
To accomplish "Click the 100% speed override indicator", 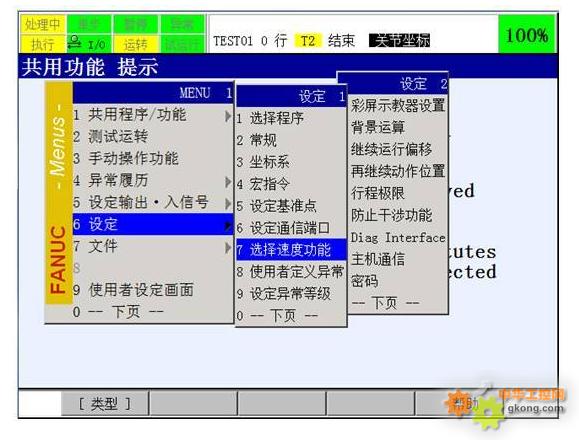I will [x=527, y=34].
